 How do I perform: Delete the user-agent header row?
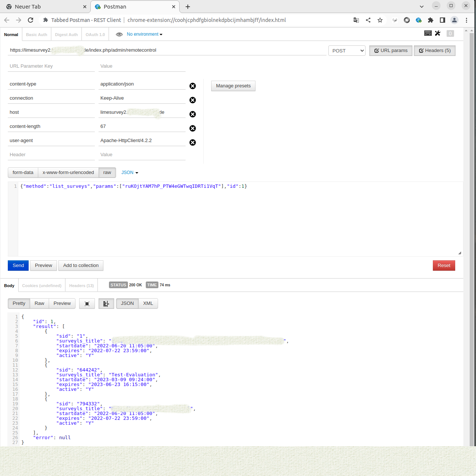(193, 142)
